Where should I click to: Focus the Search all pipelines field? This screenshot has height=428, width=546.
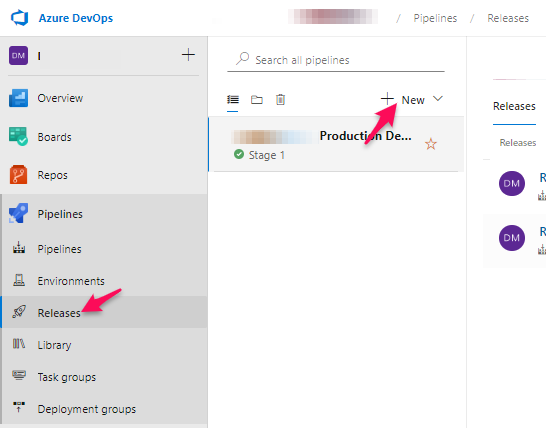(x=336, y=60)
